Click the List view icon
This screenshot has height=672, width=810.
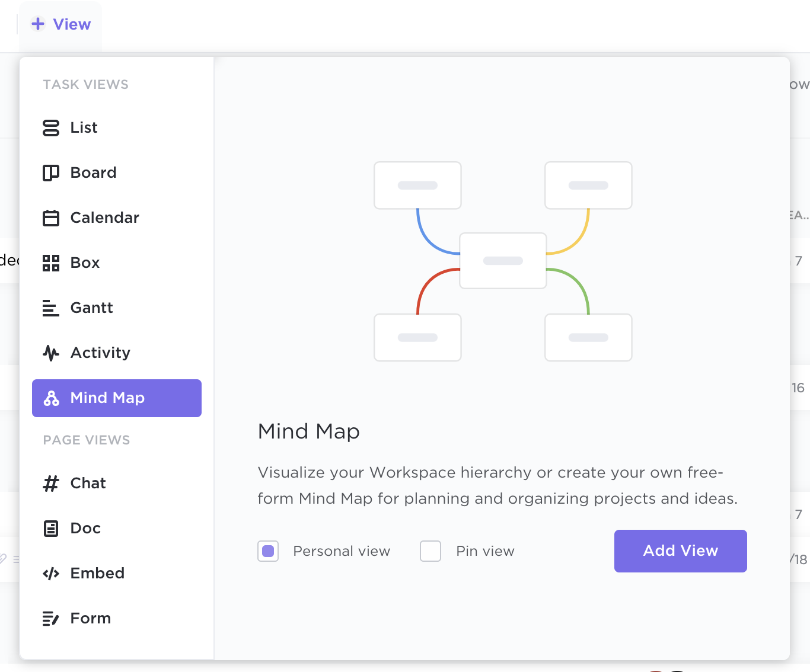51,128
